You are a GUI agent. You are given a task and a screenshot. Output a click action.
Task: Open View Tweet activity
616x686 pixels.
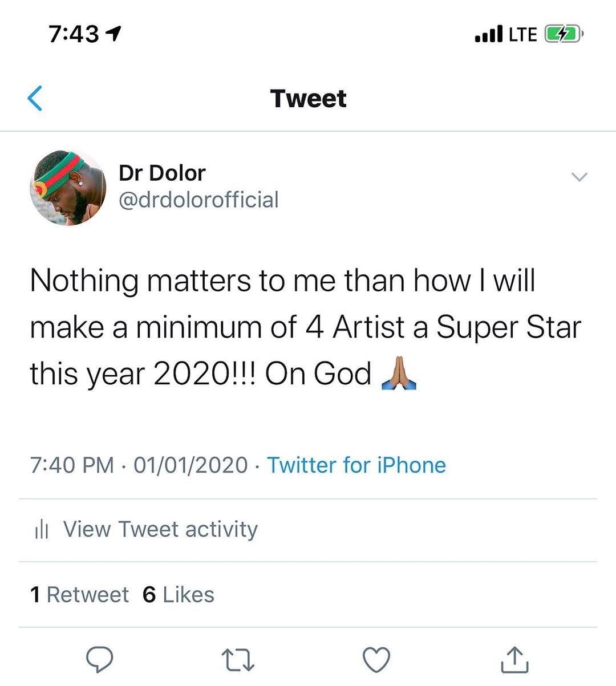pos(160,530)
